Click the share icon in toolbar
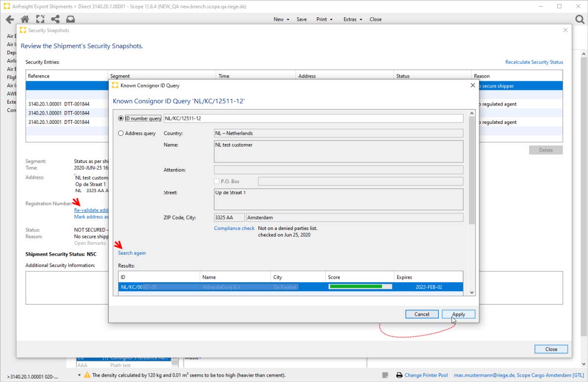 [x=55, y=19]
